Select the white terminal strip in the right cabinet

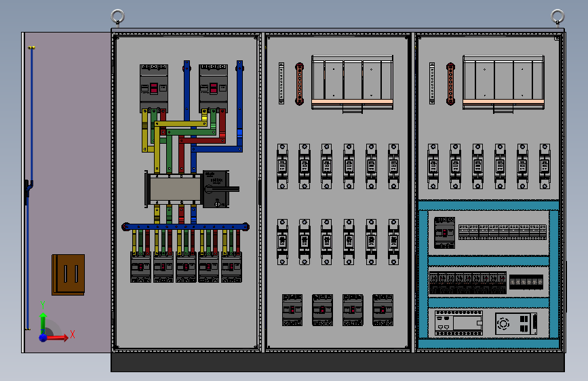432,83
